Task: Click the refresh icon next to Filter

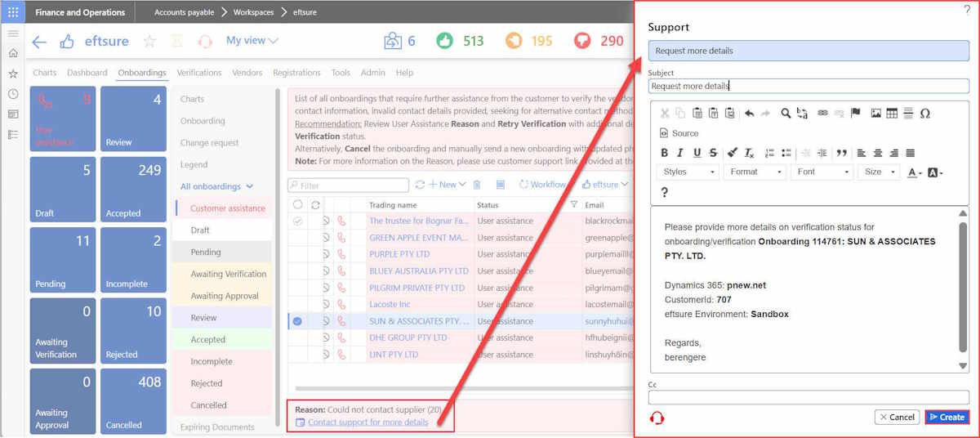Action: (x=420, y=185)
